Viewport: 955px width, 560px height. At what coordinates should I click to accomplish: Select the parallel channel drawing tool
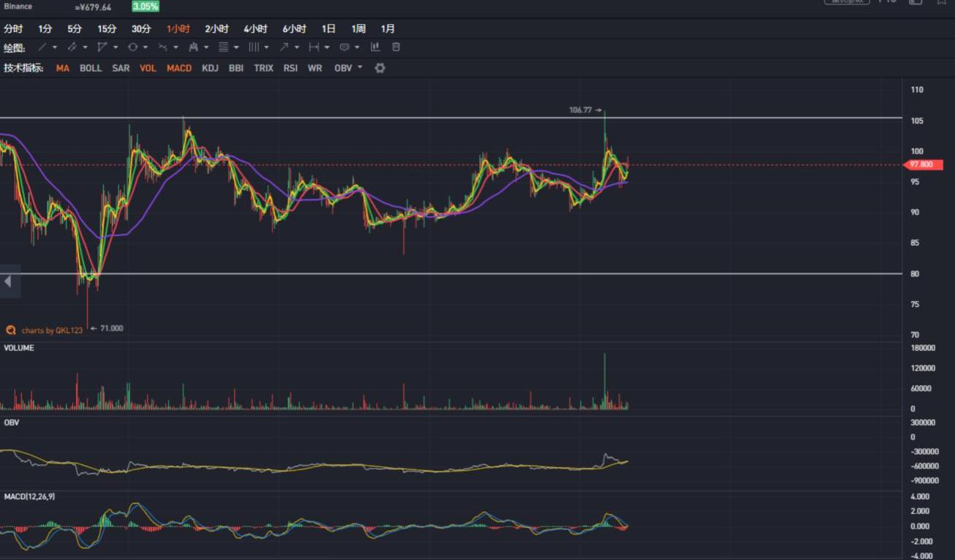(x=72, y=48)
